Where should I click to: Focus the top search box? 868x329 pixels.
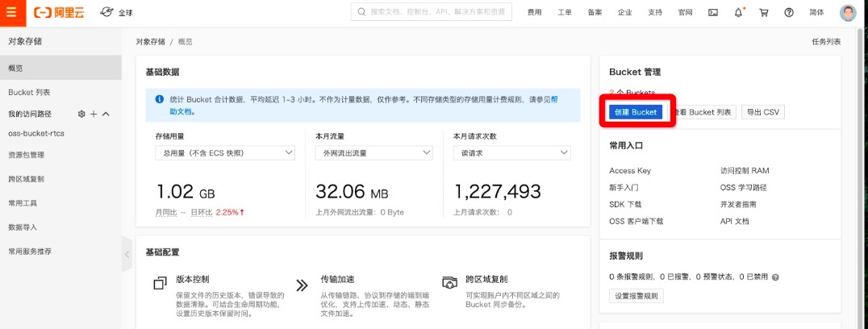pos(432,11)
